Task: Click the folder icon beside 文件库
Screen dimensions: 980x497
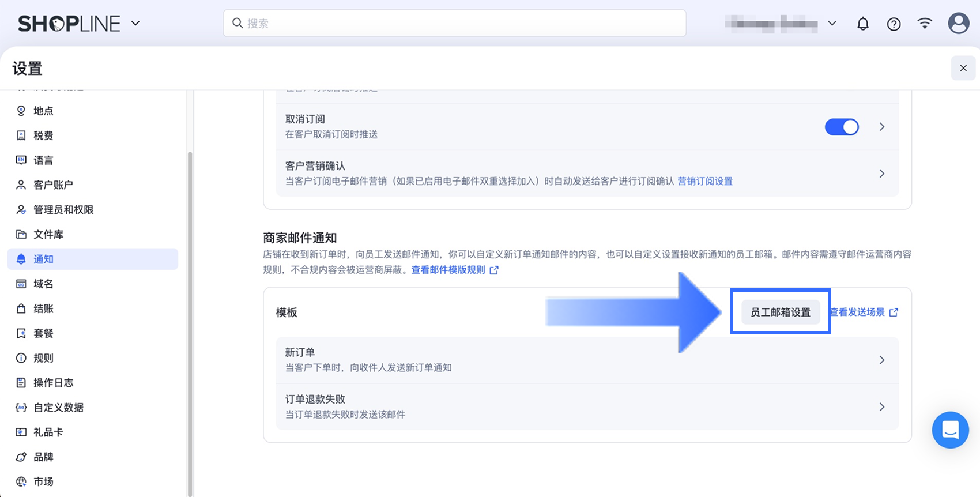Action: (x=21, y=235)
